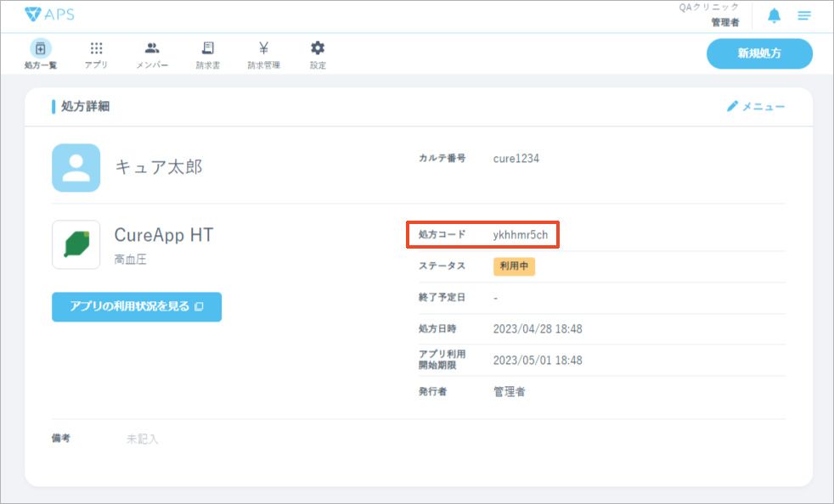Click the 処方詳細 heading
The image size is (834, 504).
85,106
